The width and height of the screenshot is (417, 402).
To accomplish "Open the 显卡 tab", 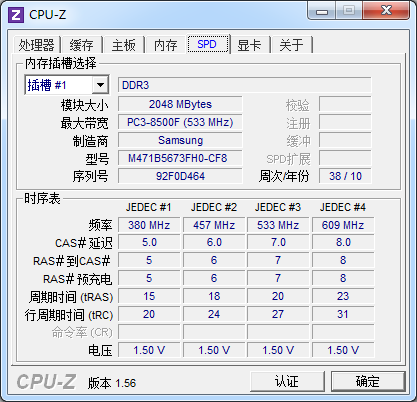I will point(250,45).
